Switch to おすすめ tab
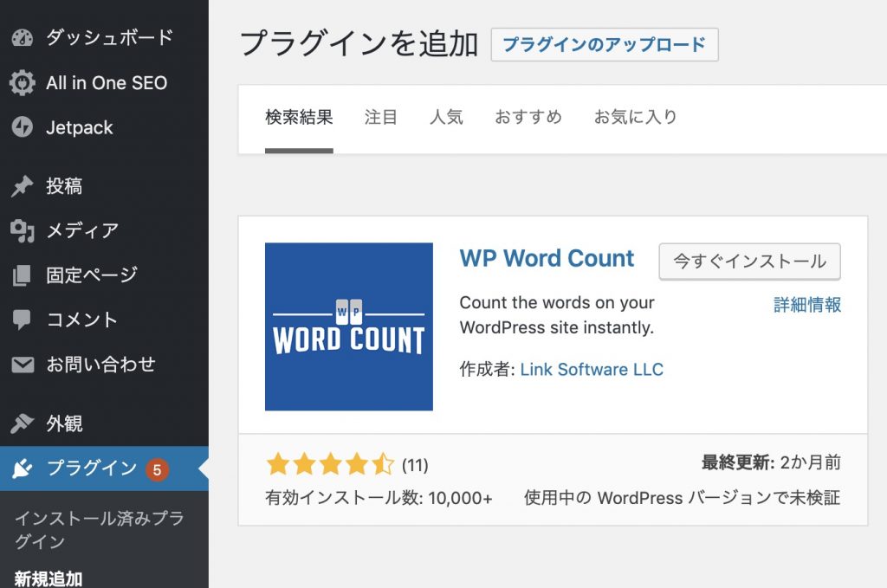The width and height of the screenshot is (887, 588). [x=528, y=117]
